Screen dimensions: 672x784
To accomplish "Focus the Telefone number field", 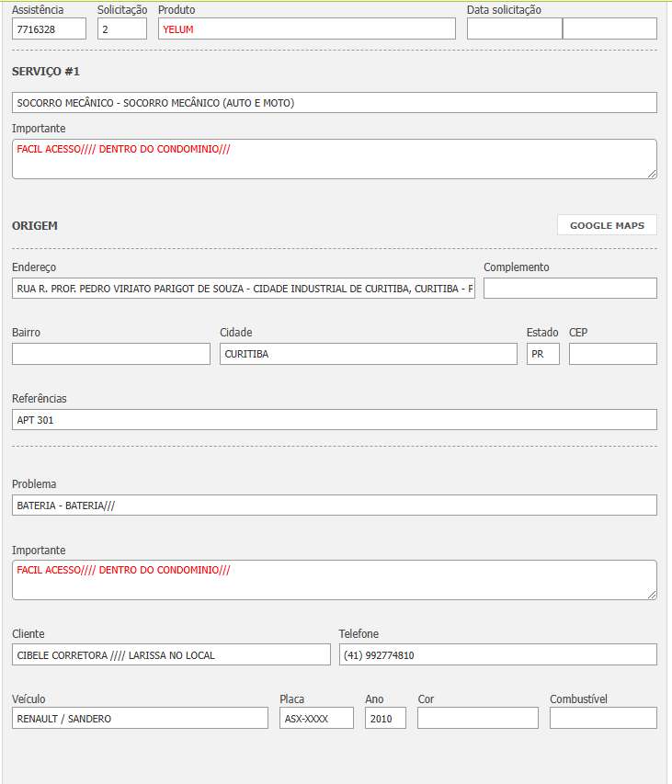I will [x=497, y=654].
